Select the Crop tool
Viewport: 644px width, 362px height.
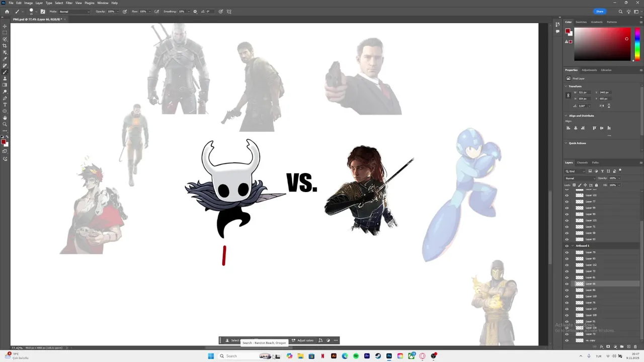click(5, 46)
